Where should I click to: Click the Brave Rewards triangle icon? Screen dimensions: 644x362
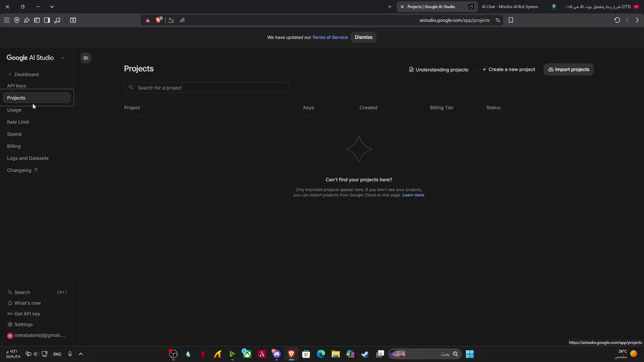point(147,20)
